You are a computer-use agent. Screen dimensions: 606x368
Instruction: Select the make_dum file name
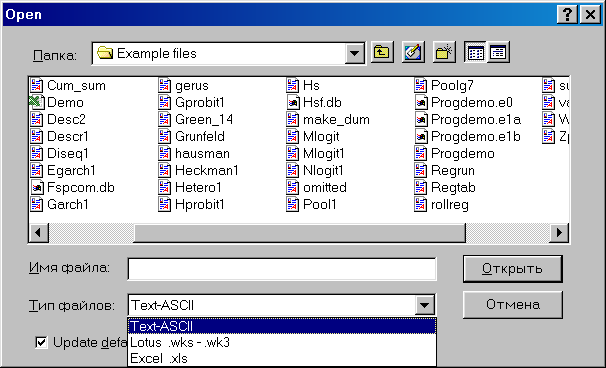(x=336, y=119)
